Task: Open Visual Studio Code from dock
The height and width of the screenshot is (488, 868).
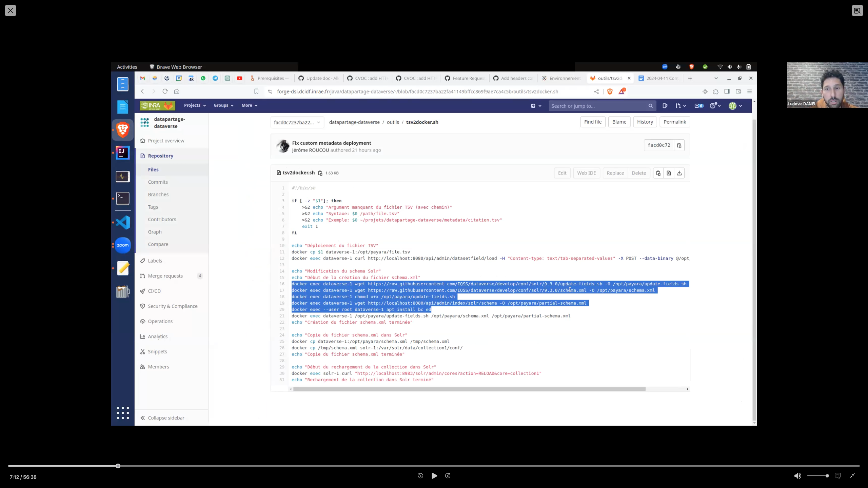Action: coord(123,223)
